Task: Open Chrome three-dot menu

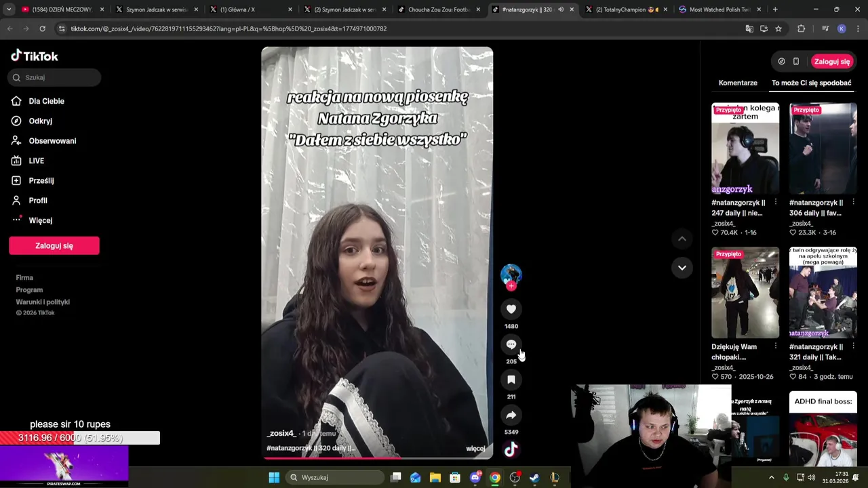Action: click(x=857, y=28)
